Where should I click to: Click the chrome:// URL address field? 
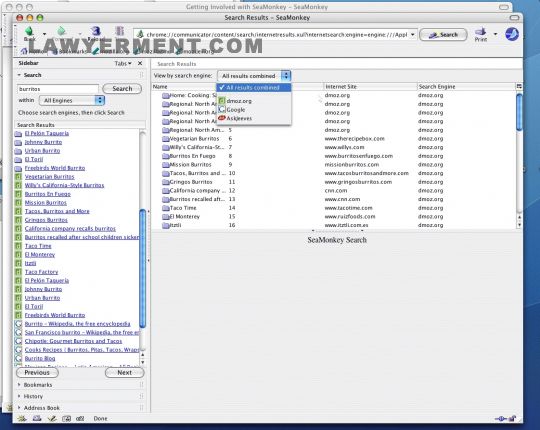(276, 34)
